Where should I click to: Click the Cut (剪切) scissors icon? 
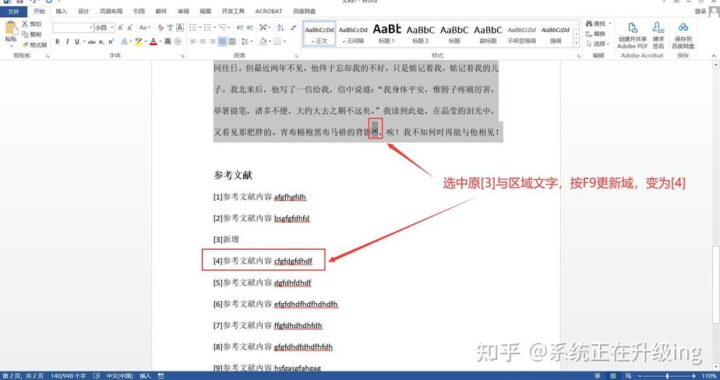point(25,23)
